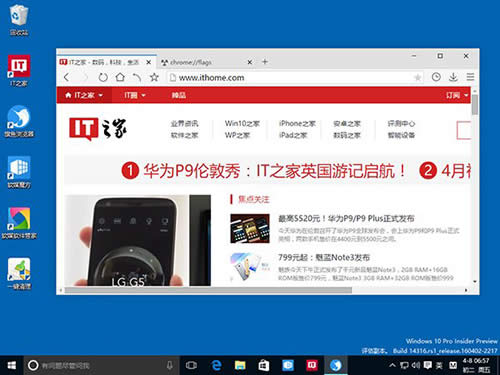Close the chrome://flags tab
Screen dimensions: 500x375
(x=250, y=62)
